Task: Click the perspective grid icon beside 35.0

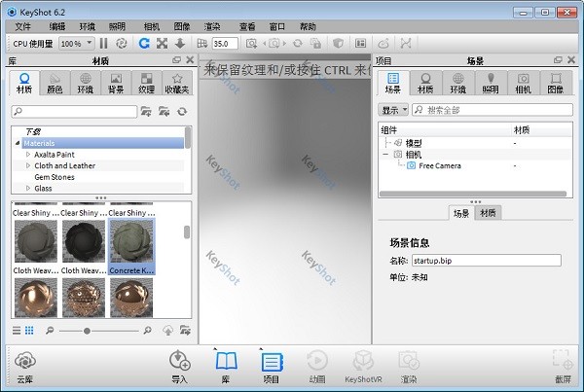Action: [x=201, y=44]
